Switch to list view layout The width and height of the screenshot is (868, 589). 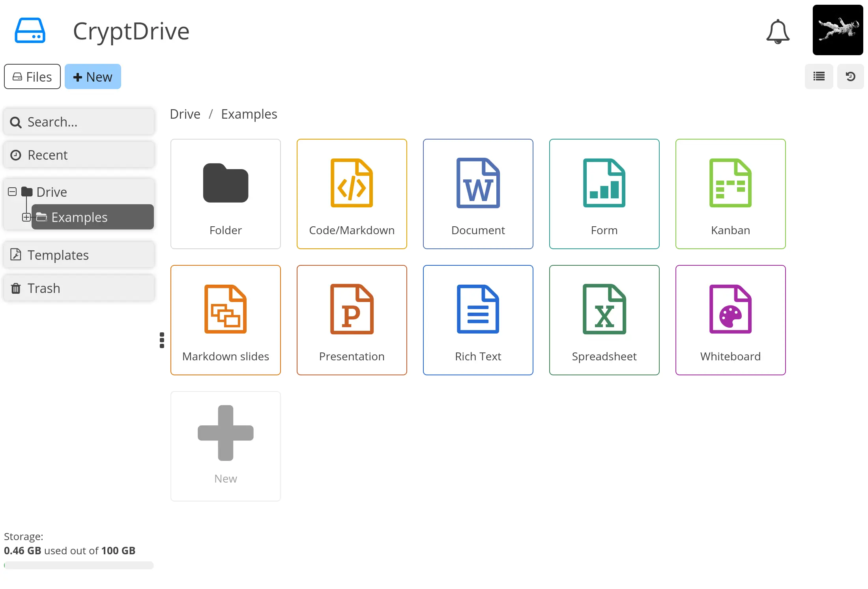point(819,76)
